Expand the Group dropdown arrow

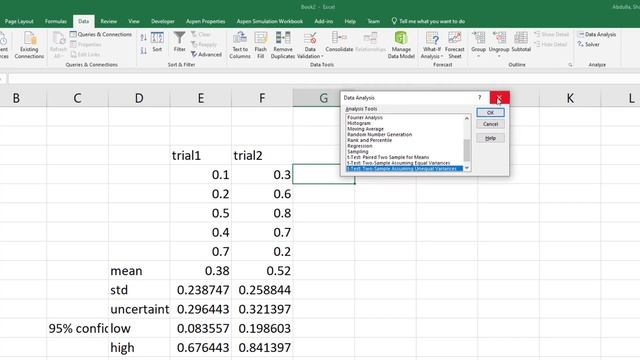coord(478,56)
